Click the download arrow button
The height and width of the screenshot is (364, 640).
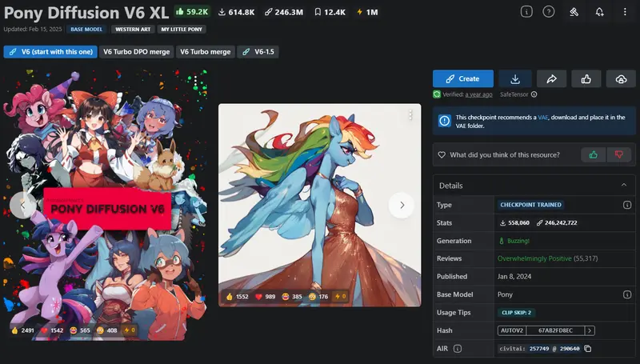515,78
